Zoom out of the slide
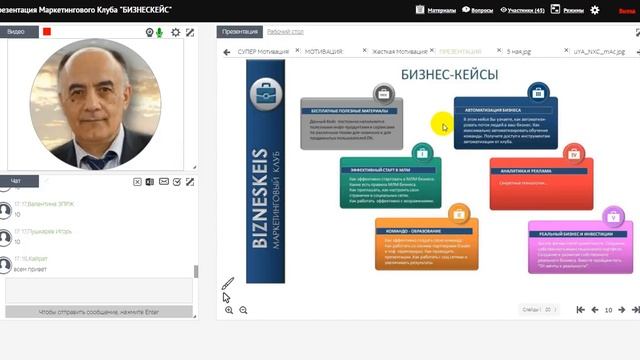 point(243,310)
